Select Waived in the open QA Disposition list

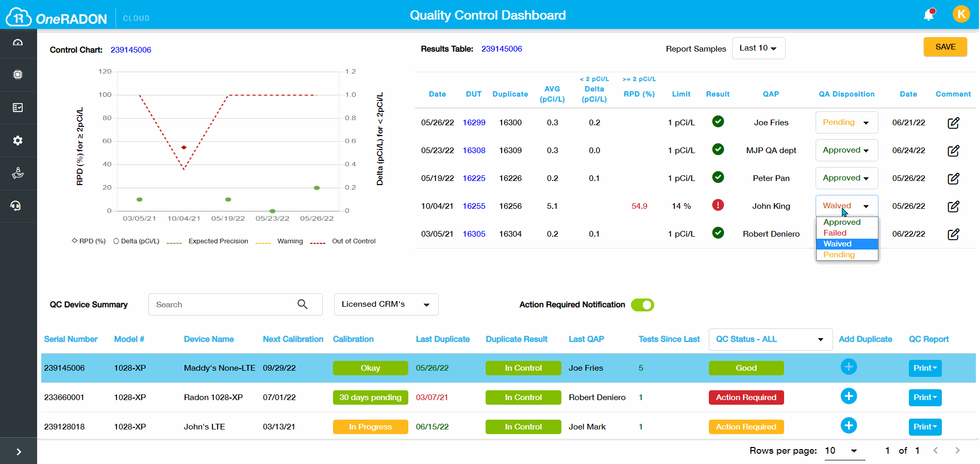(x=837, y=243)
